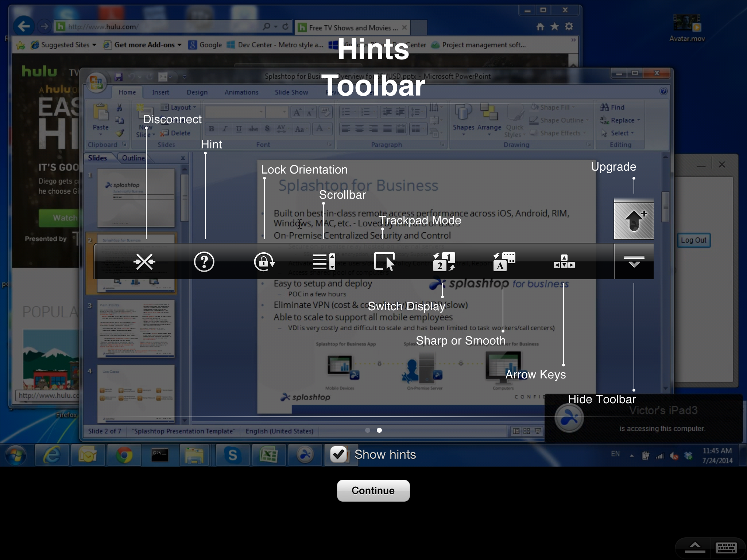Open the Insert ribbon tab

160,92
